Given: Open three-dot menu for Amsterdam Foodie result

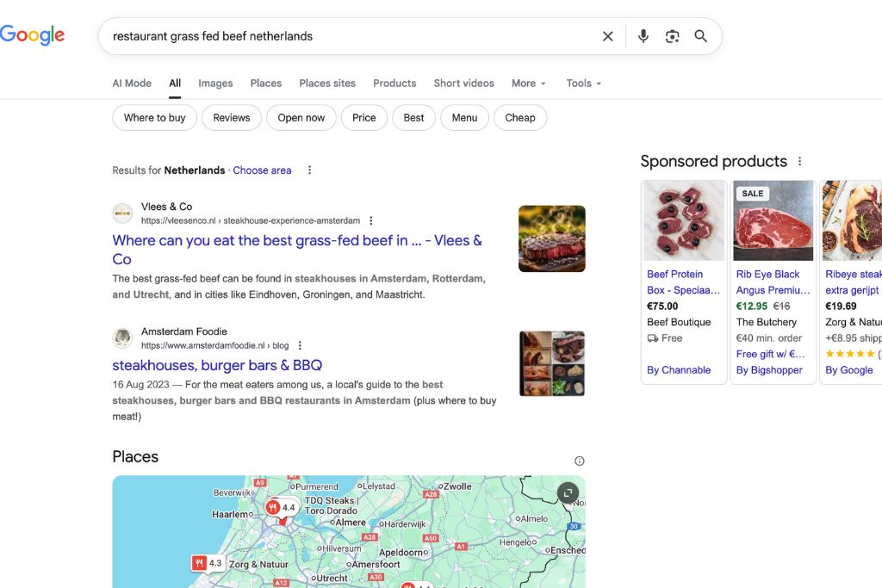Looking at the screenshot, I should [x=300, y=346].
